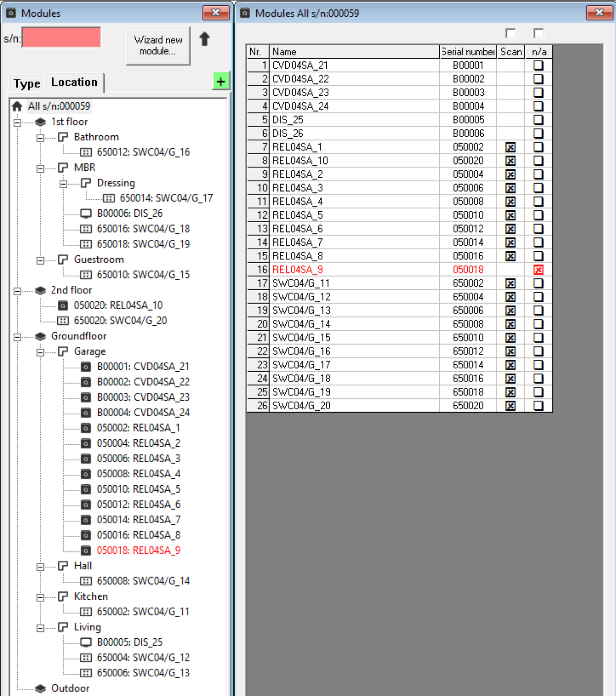Screen dimensions: 616x696
Task: Select 650014: SWC04/G_17 under Dressing
Action: 166,198
